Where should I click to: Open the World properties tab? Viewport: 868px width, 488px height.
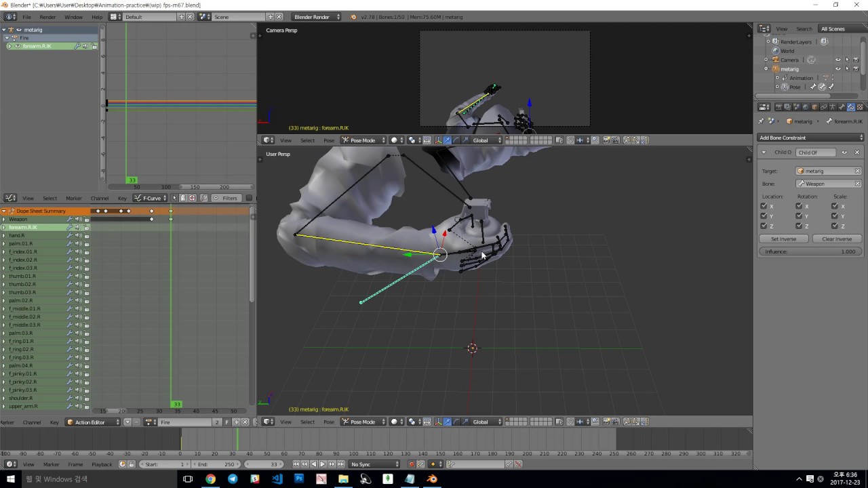tap(806, 107)
